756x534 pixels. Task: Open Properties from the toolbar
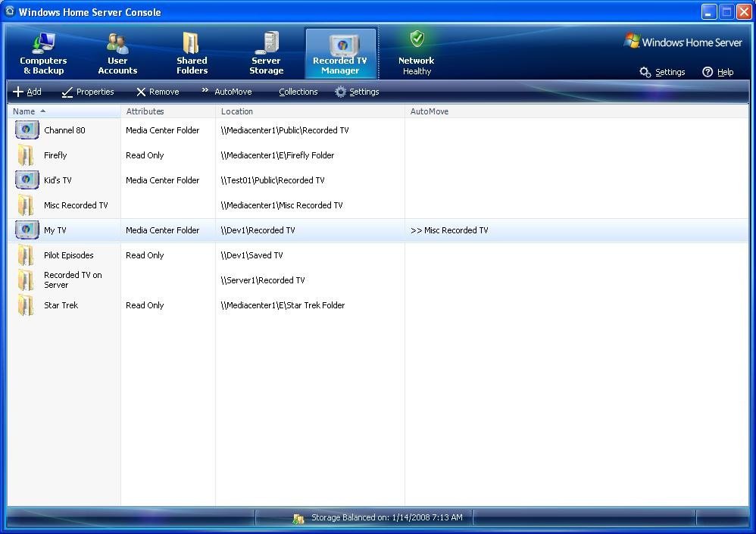[88, 92]
